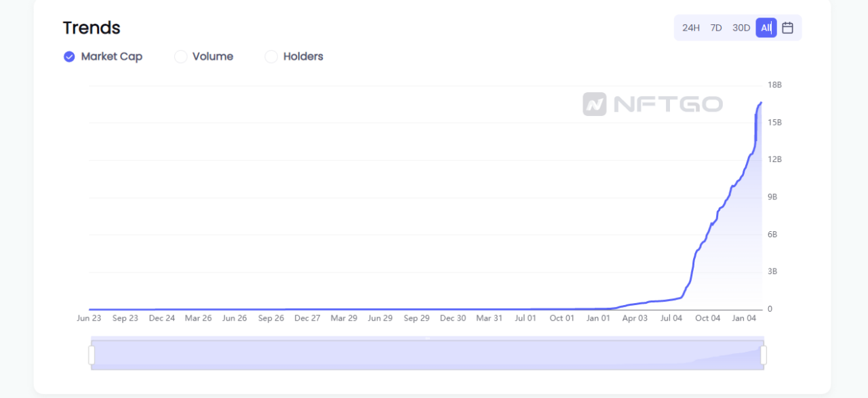Click the peak of the market cap line
Image resolution: width=868 pixels, height=398 pixels.
761,102
